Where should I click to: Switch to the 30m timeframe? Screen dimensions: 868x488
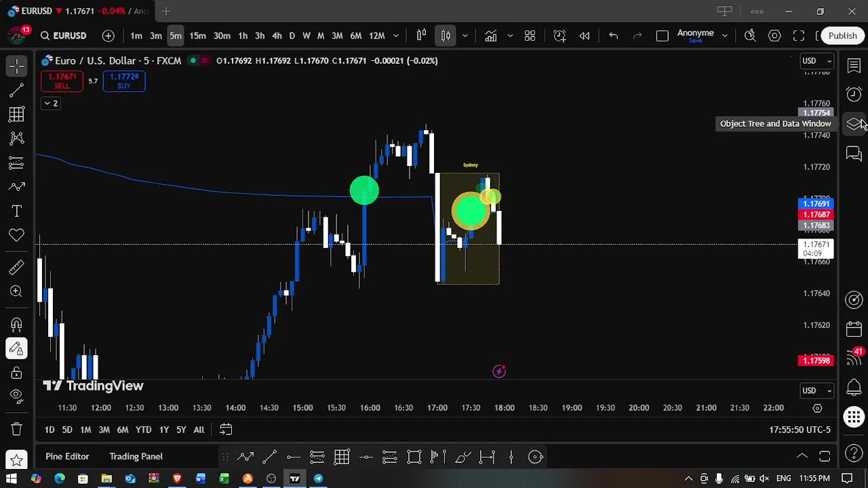click(x=222, y=35)
